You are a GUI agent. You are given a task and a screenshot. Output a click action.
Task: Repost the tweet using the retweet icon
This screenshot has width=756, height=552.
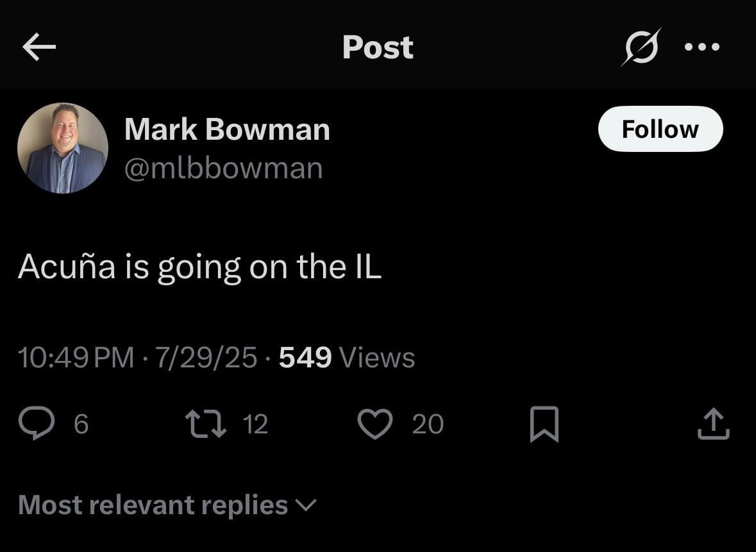tap(206, 423)
